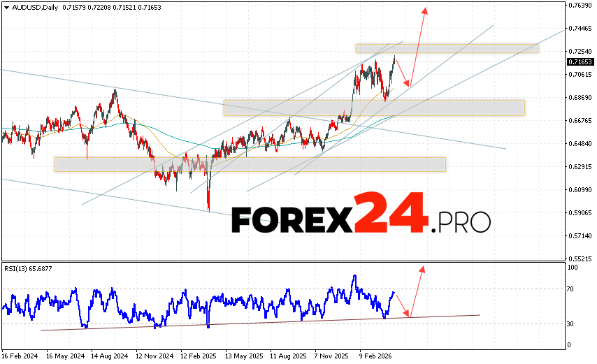Click the small triangle beside the AUDUSD title
Screen dimensions: 597x364
[6, 7]
